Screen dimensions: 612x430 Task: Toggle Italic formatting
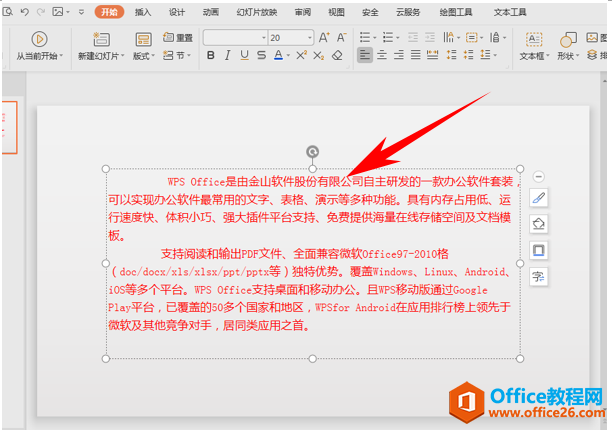[x=228, y=55]
